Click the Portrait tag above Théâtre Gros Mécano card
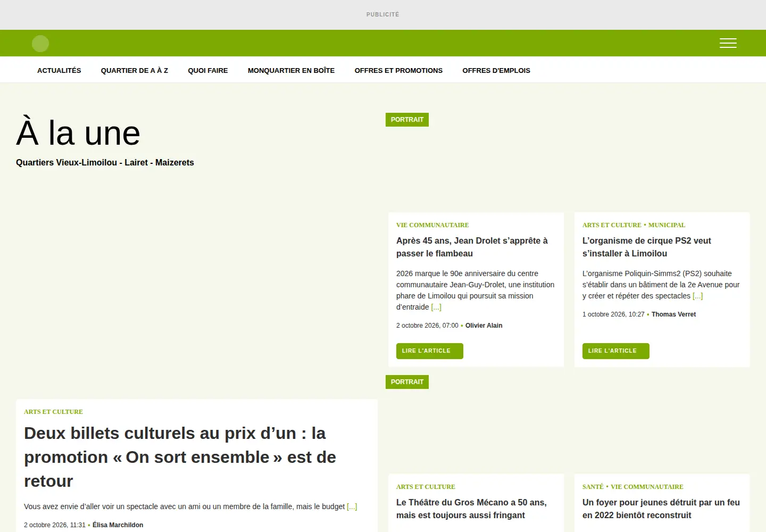Screen dimensions: 766x532 (x=407, y=382)
